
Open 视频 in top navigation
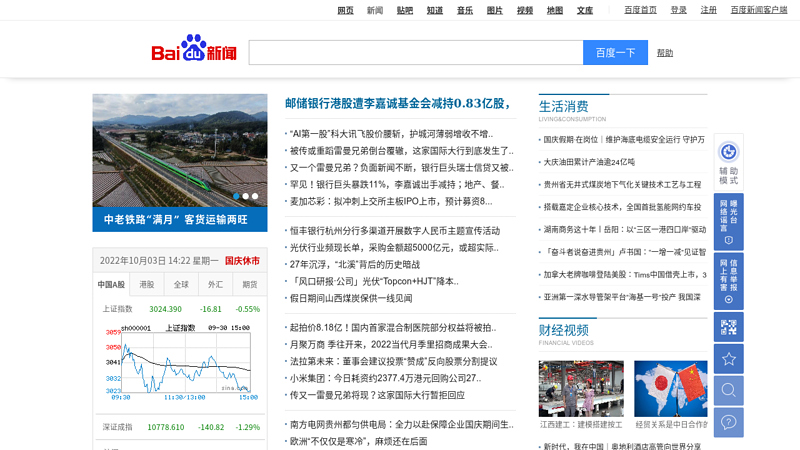[x=524, y=10]
